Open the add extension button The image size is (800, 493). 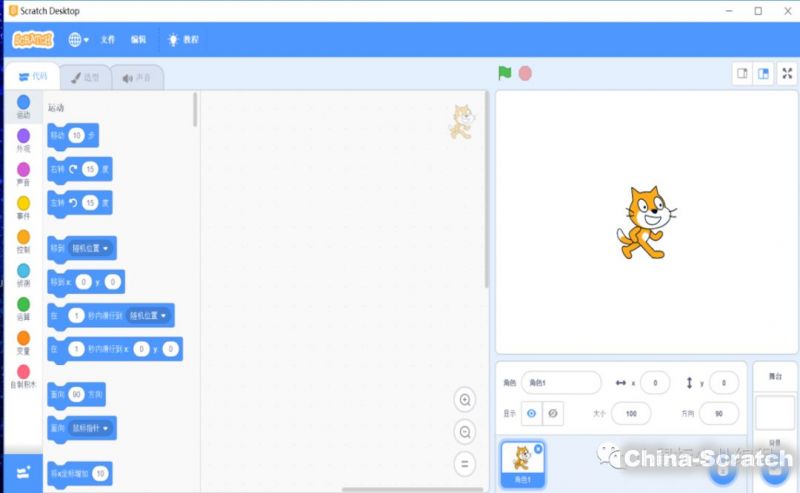(x=23, y=473)
